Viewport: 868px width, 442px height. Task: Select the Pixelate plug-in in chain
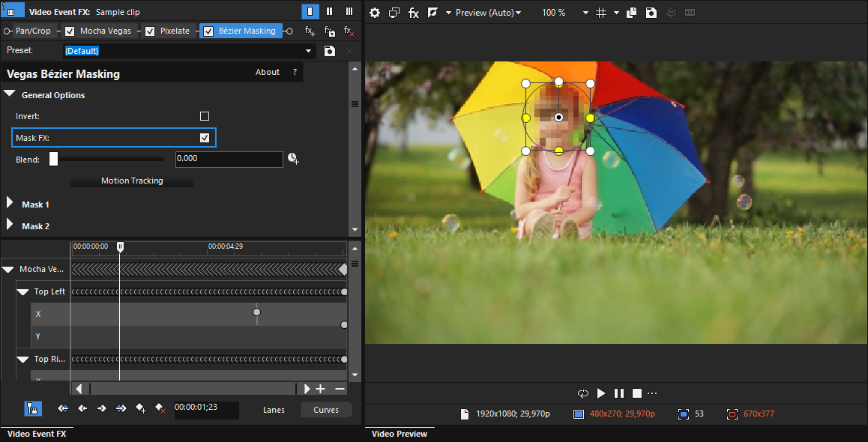point(175,31)
